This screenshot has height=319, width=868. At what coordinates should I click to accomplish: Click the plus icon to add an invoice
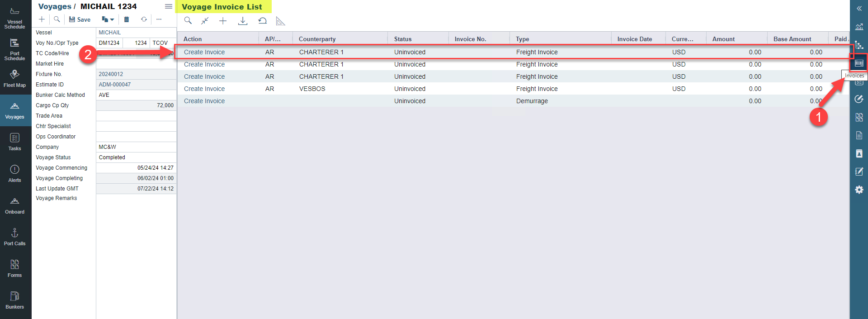click(x=223, y=21)
